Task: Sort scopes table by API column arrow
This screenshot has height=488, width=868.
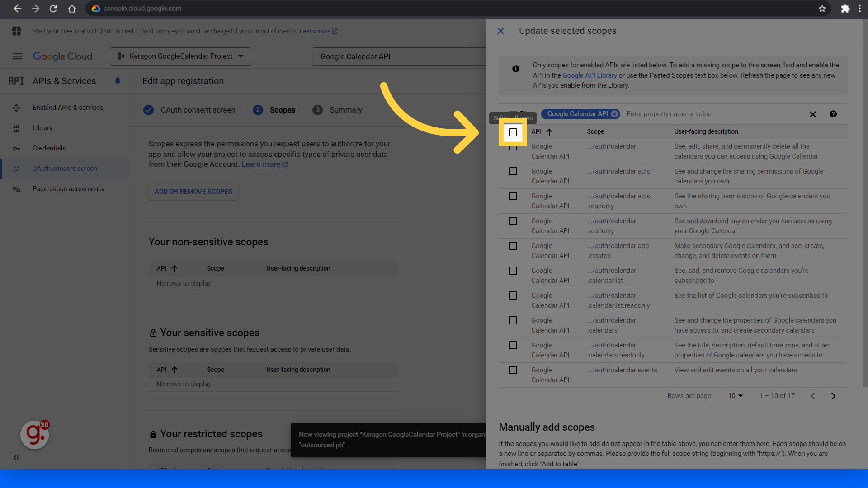Action: pos(549,132)
